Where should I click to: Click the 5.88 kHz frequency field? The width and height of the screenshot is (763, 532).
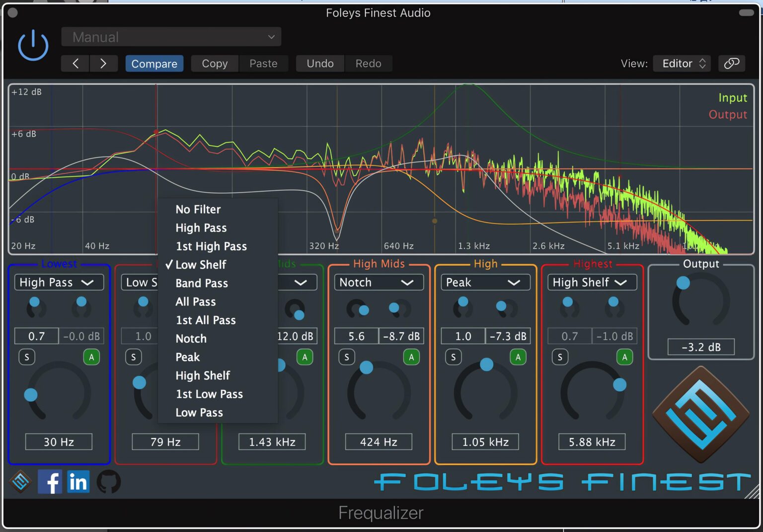pyautogui.click(x=592, y=442)
